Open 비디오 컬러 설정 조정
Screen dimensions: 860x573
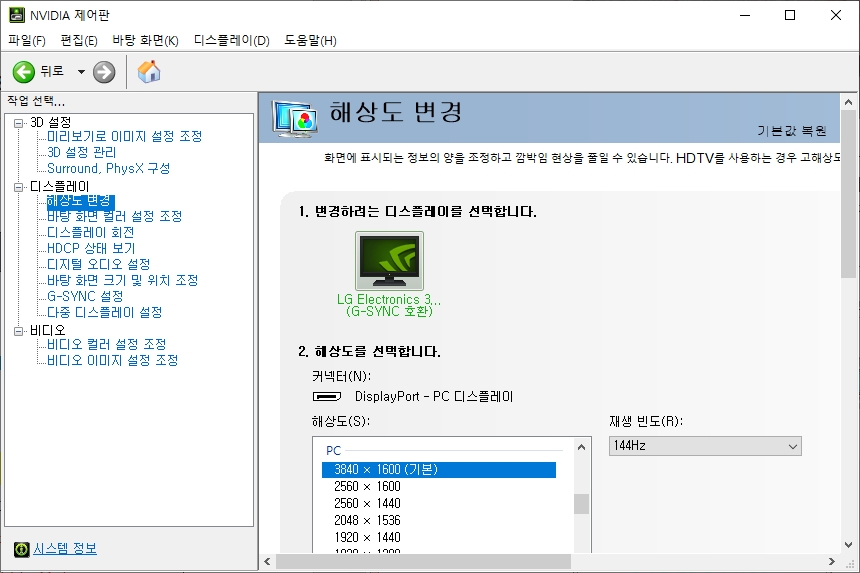point(106,344)
